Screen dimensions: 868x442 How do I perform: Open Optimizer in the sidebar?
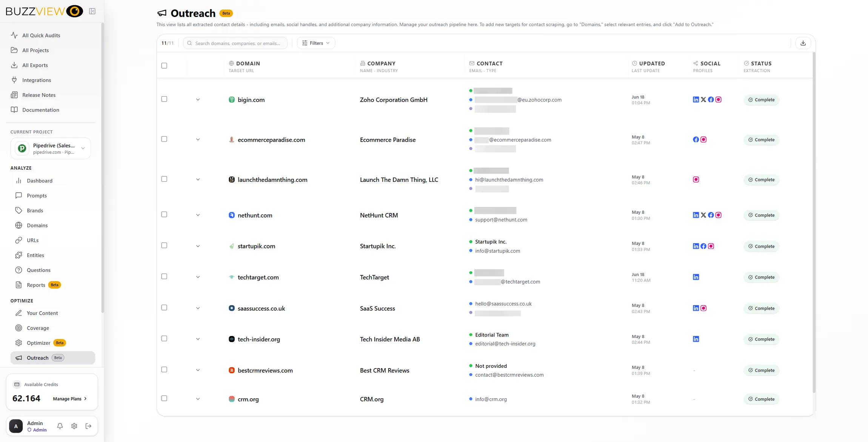(x=38, y=343)
